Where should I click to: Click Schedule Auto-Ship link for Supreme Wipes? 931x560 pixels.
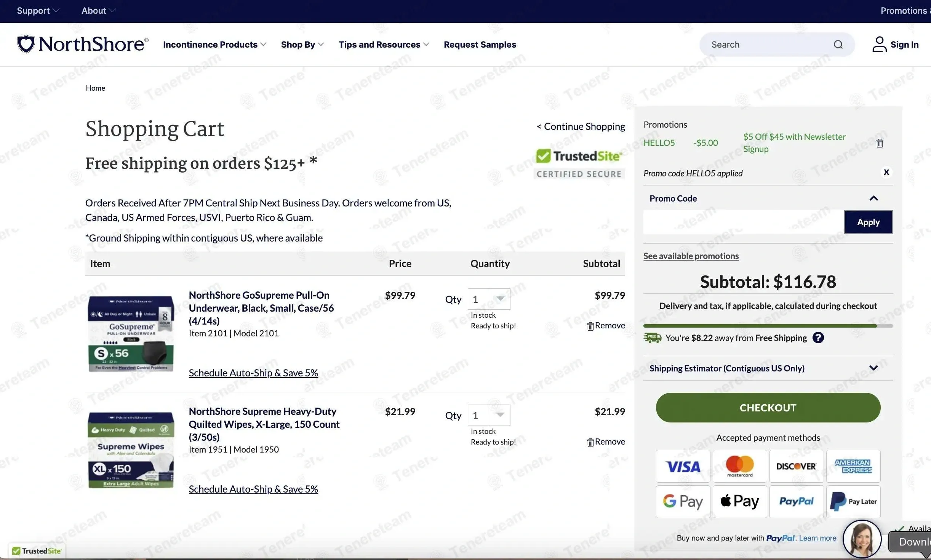[253, 489]
